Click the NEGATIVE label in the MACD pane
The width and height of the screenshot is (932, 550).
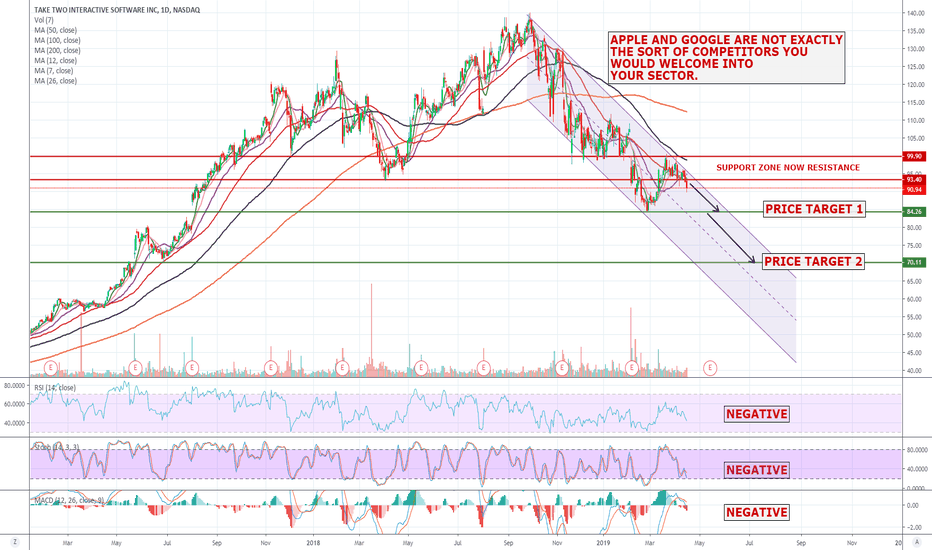pos(757,513)
